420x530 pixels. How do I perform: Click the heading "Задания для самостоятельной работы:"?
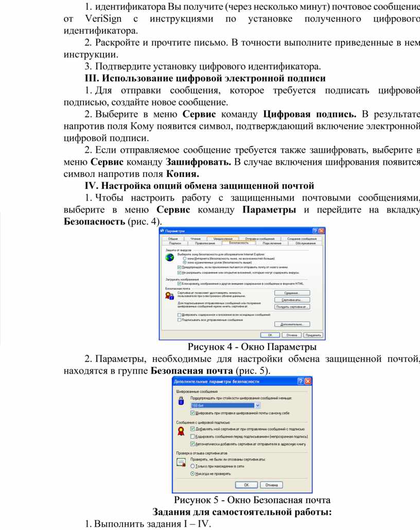coord(242,512)
